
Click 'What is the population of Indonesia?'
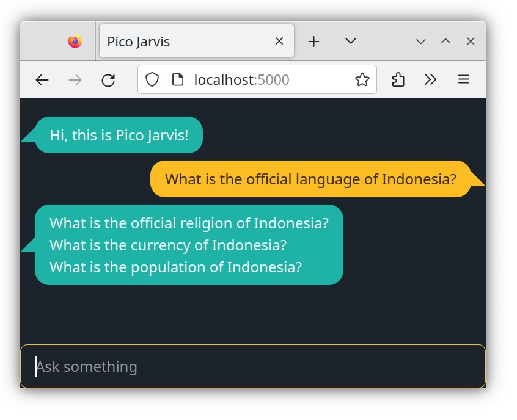[x=176, y=267]
